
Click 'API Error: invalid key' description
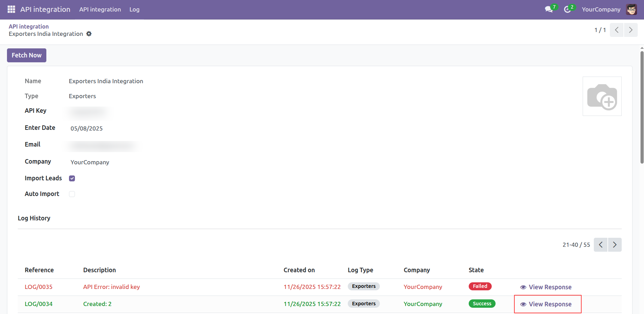click(112, 287)
